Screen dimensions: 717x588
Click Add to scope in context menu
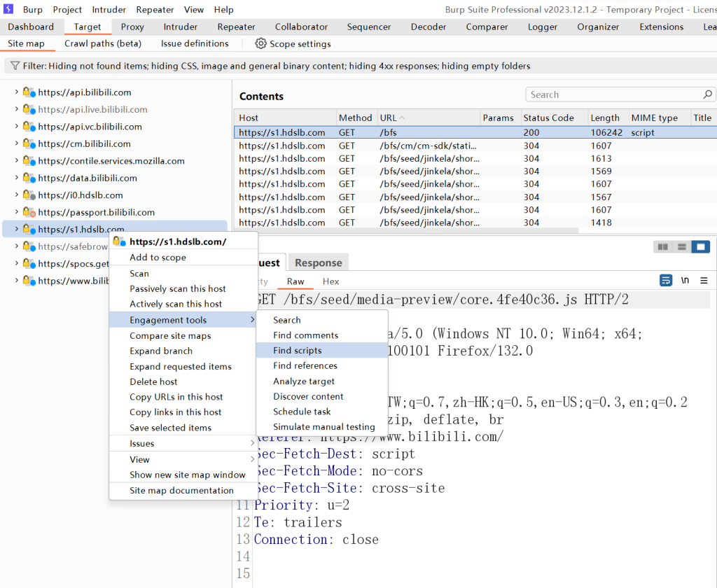(x=183, y=258)
